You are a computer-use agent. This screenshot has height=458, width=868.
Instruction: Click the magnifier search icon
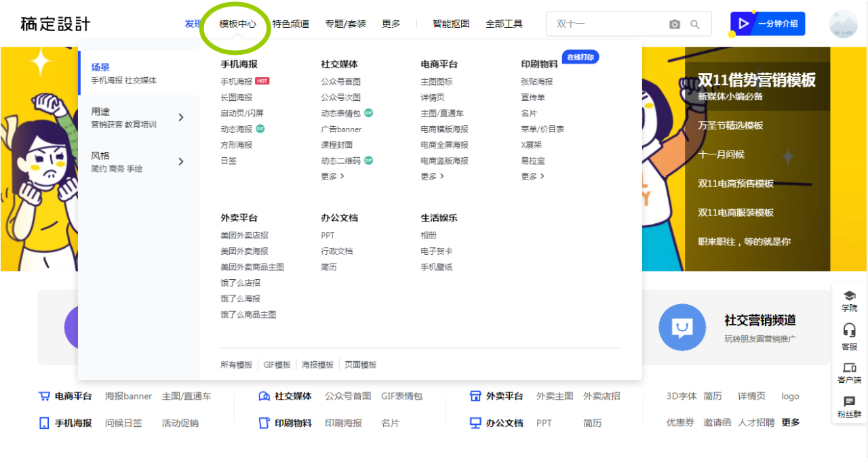(695, 24)
